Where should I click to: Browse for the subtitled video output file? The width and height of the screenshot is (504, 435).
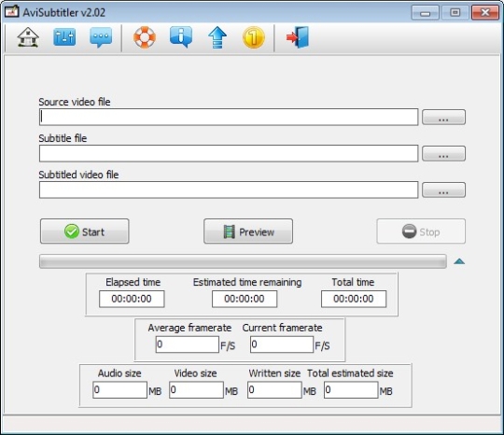pyautogui.click(x=443, y=189)
